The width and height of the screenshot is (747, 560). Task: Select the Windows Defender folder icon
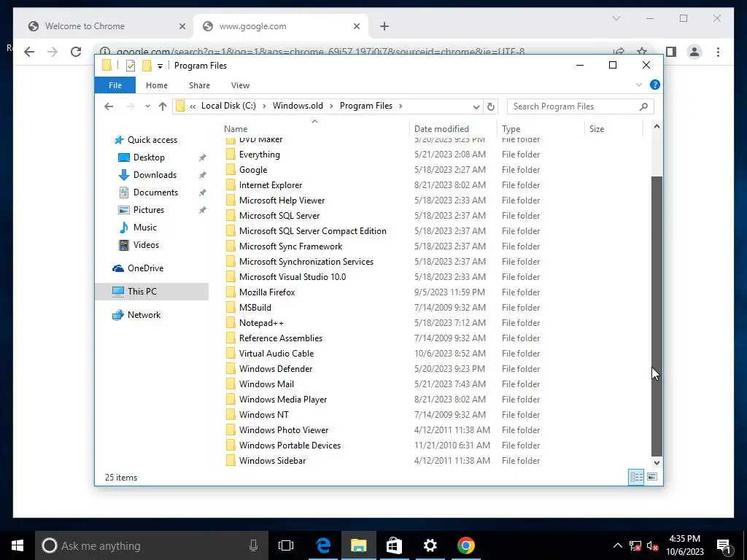[x=231, y=369]
